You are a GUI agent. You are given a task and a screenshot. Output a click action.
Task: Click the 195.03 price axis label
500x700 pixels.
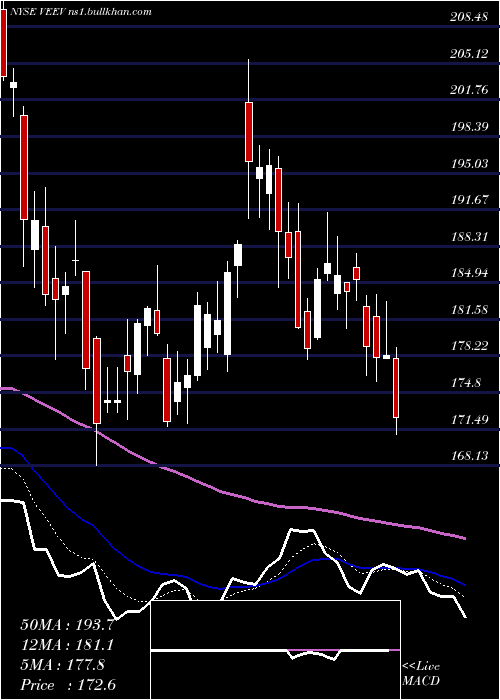(469, 163)
